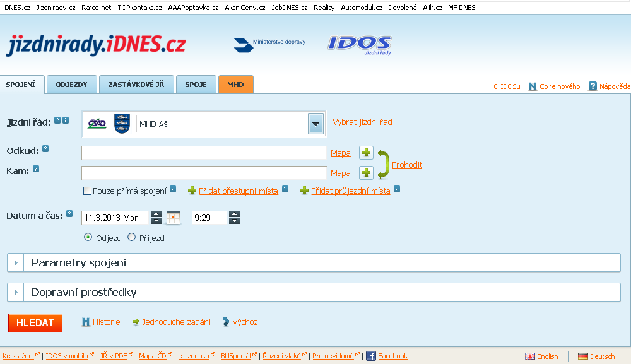Screen dimensions: 631x364
Task: Click the info icon beside Jízdní řád
Action: [x=66, y=120]
